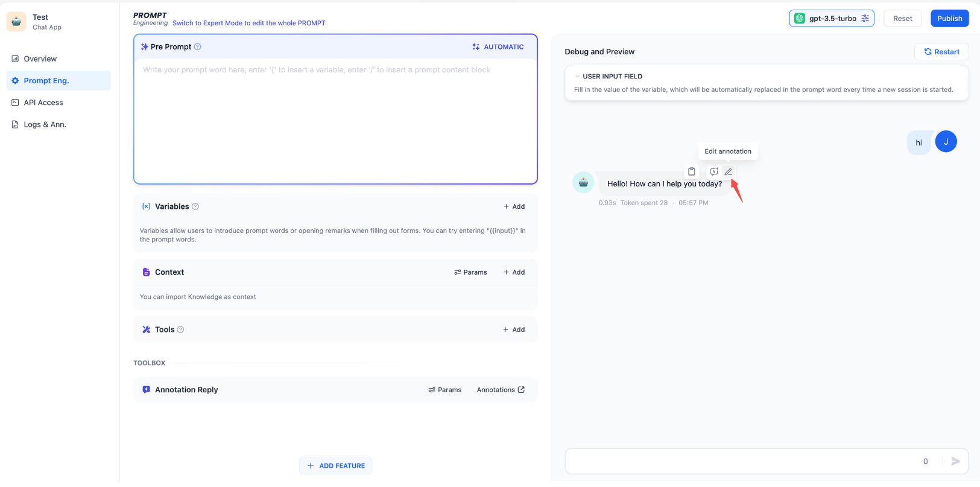Open gpt-3.5-turbo model settings dropdown

[831, 19]
